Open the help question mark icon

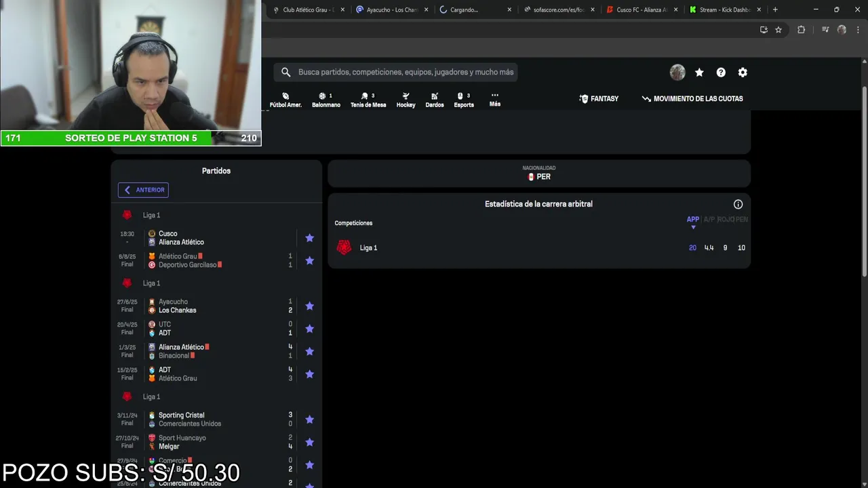coord(721,73)
